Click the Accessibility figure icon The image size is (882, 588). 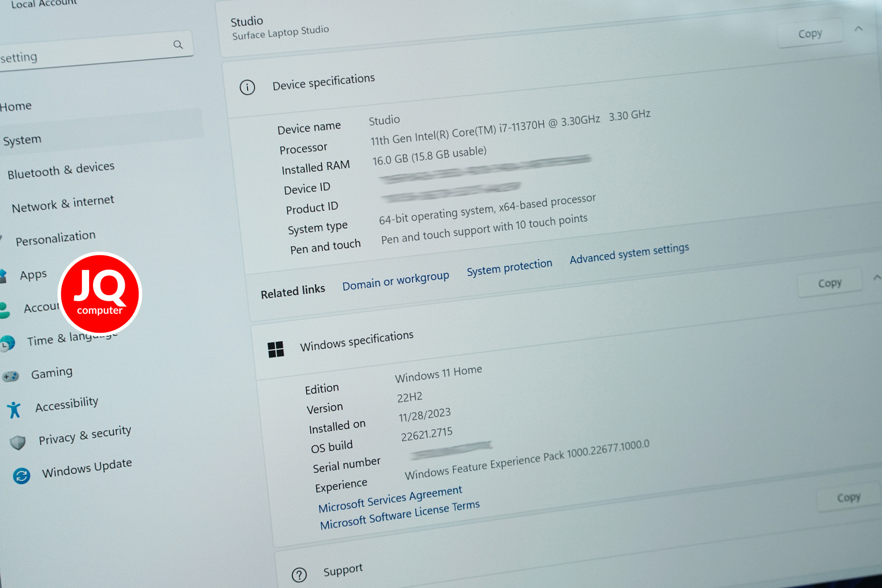[x=15, y=410]
